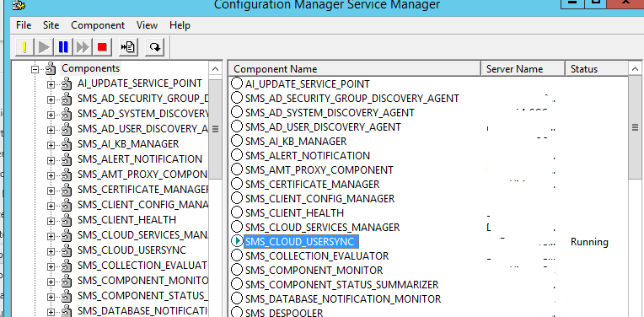Select SMS_AMT_PROXY_COMPONENT list row

[x=319, y=170]
